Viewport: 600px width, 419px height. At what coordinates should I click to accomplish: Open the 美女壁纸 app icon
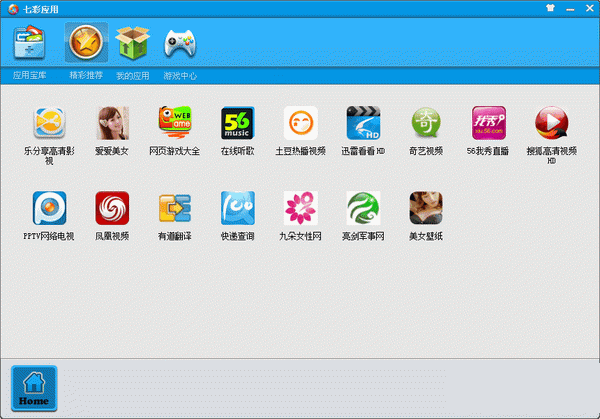(426, 208)
